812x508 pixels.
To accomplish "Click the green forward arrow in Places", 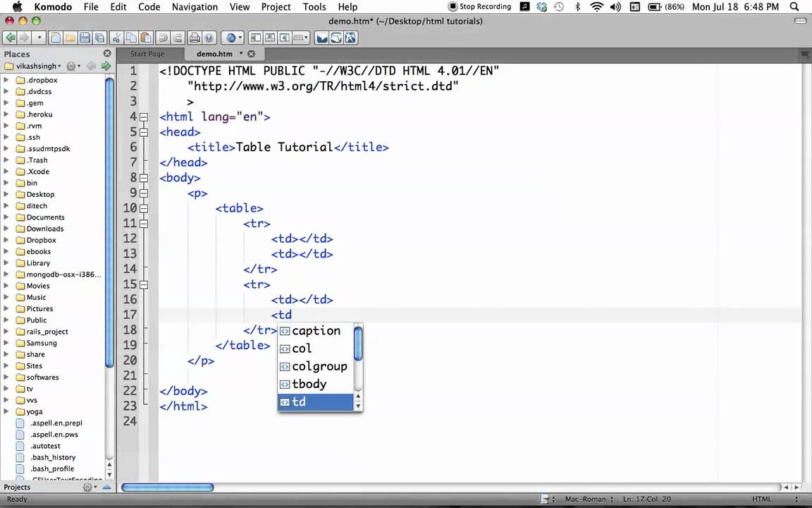I will pos(106,66).
